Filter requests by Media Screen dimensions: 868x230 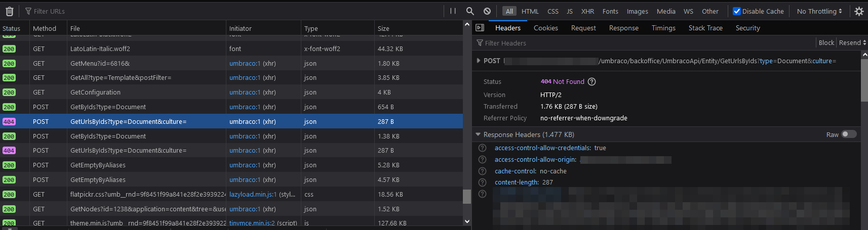coord(666,11)
